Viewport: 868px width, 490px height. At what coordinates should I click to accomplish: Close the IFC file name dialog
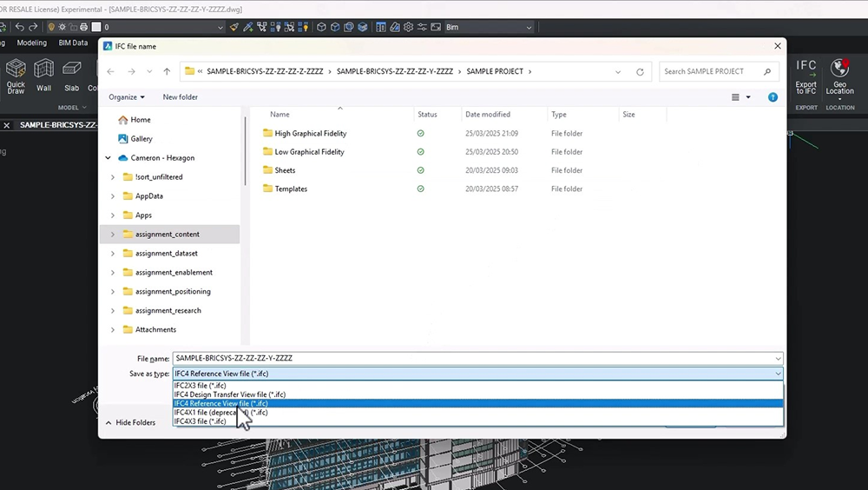777,46
